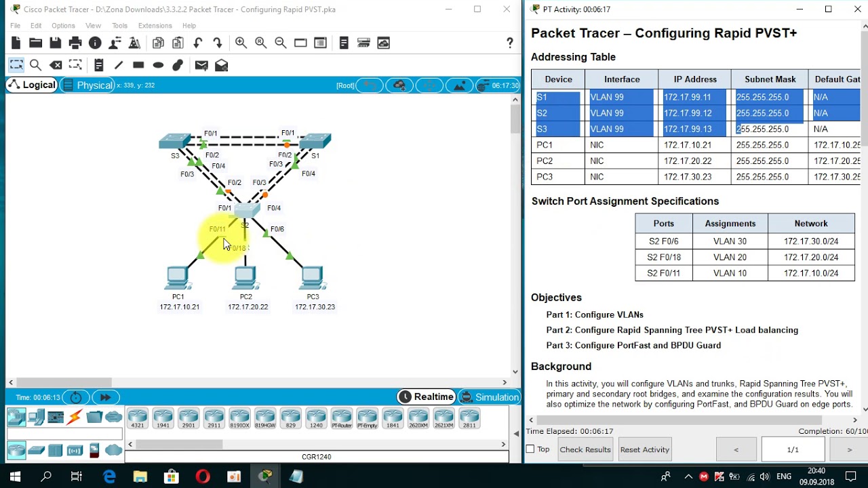Viewport: 868px width, 488px height.
Task: Click the PC1 computer icon
Action: click(x=178, y=279)
